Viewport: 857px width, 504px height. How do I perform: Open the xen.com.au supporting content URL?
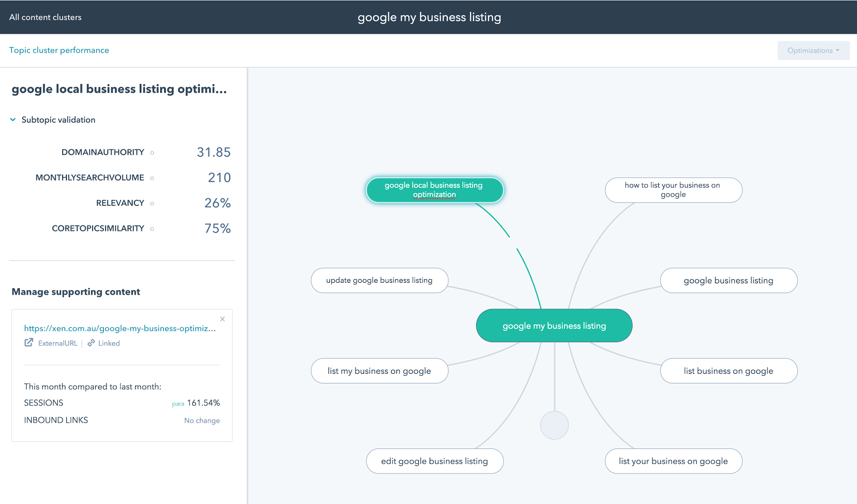coord(119,328)
